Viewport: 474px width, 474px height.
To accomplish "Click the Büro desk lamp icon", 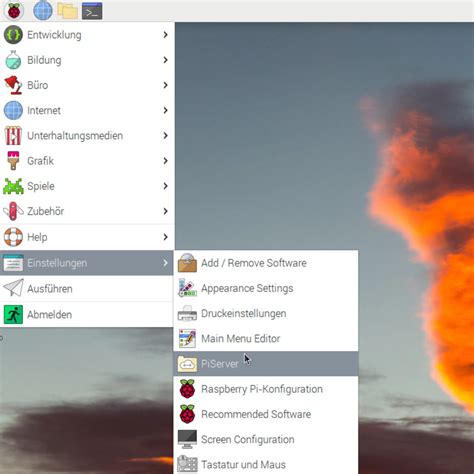I will click(13, 85).
